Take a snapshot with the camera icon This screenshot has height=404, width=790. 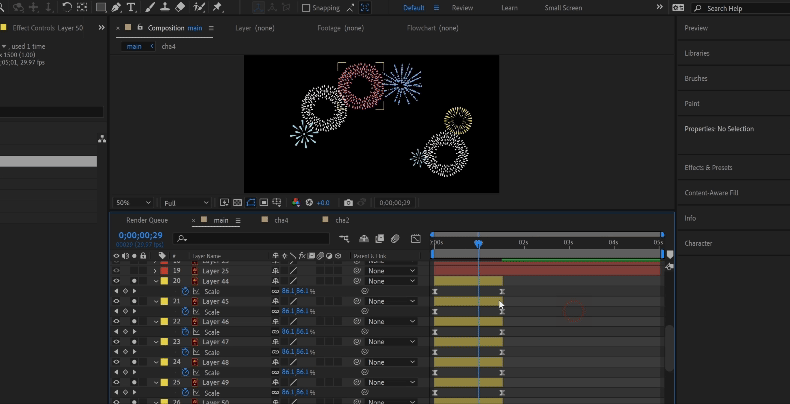[x=348, y=202]
